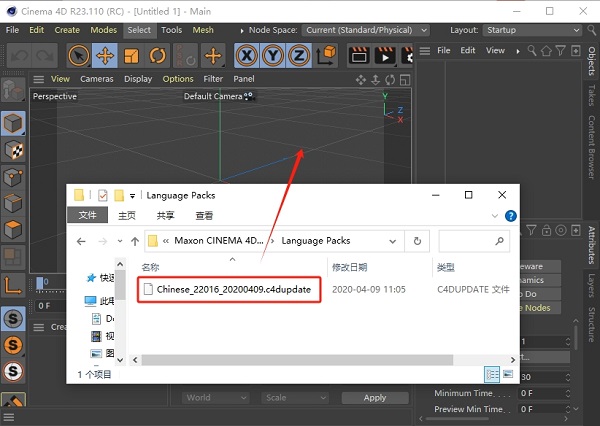The height and width of the screenshot is (426, 600).
Task: Select the Live Selection arrow tool
Action: [79, 56]
